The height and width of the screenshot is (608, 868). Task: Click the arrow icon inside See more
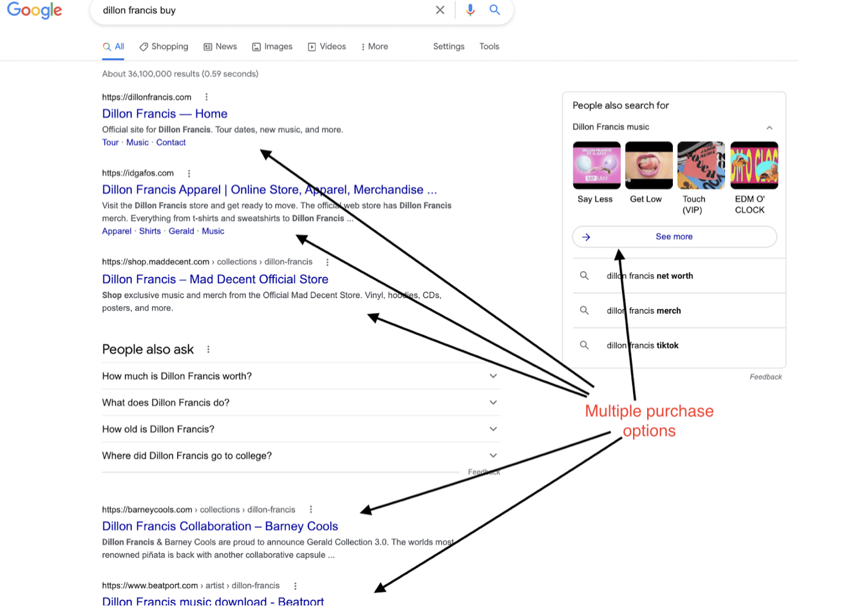pos(587,236)
